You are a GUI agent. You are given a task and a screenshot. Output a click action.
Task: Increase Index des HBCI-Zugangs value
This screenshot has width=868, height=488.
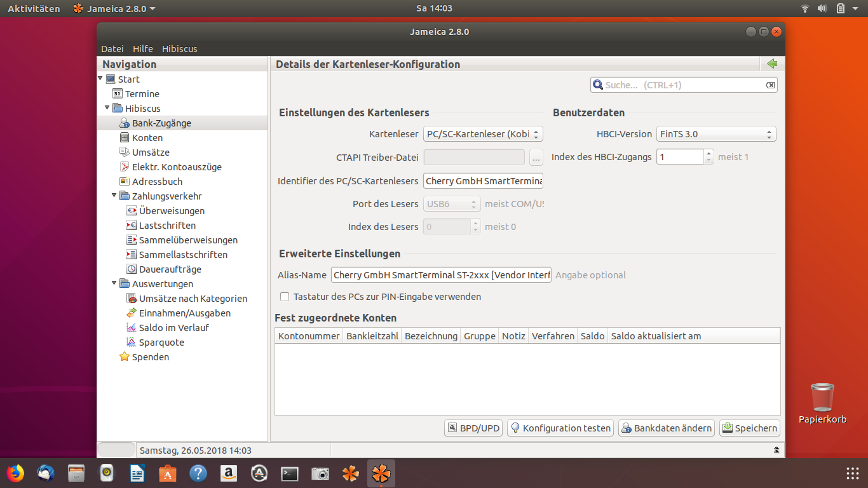pyautogui.click(x=709, y=153)
